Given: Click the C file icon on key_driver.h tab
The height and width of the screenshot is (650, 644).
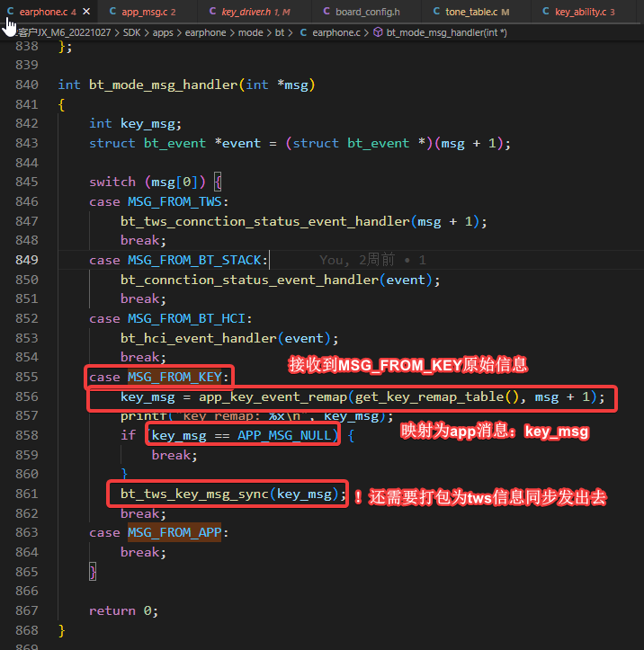Looking at the screenshot, I should click(212, 12).
